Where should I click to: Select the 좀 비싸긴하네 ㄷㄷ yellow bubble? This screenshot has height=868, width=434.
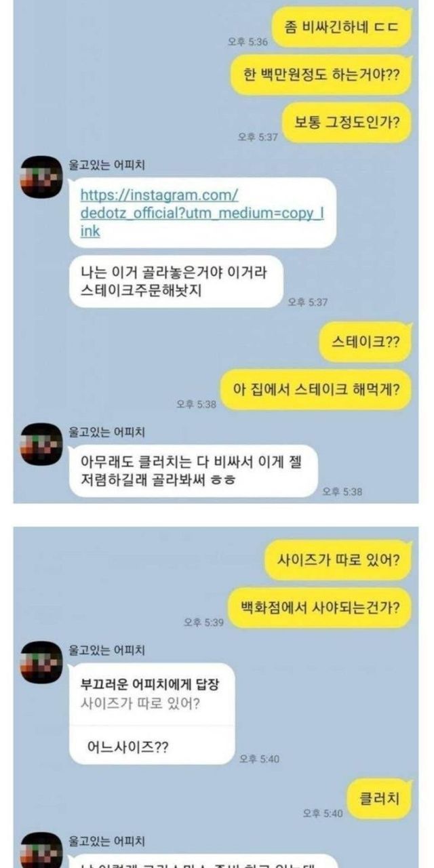[x=342, y=27]
